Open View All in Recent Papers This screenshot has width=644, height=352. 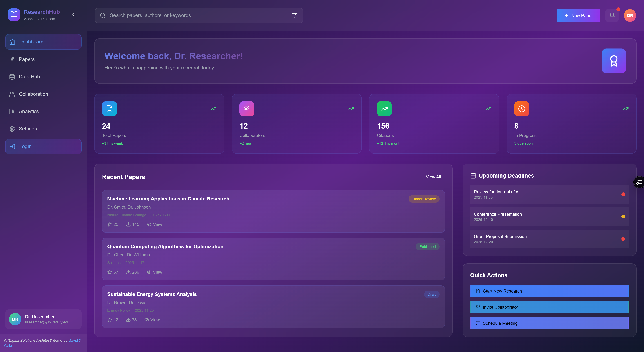(433, 177)
